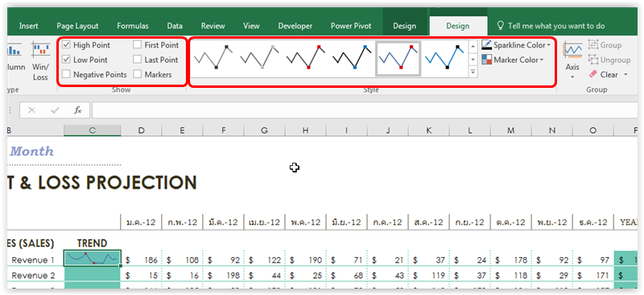Open the Insert tab
Image resolution: width=644 pixels, height=295 pixels.
(x=29, y=26)
